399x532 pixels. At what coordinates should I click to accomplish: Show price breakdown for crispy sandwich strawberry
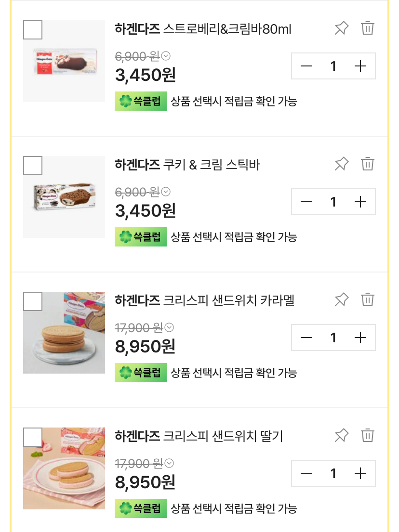(169, 464)
